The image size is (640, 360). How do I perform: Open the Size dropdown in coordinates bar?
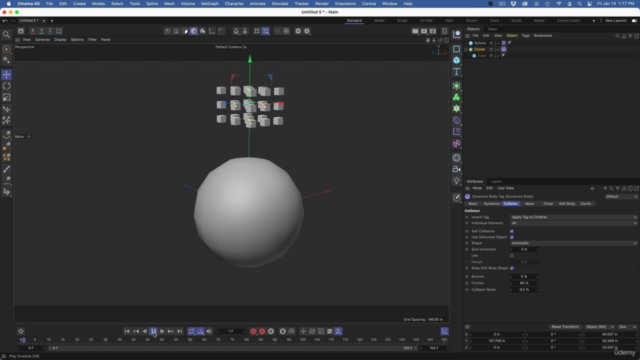coord(627,327)
